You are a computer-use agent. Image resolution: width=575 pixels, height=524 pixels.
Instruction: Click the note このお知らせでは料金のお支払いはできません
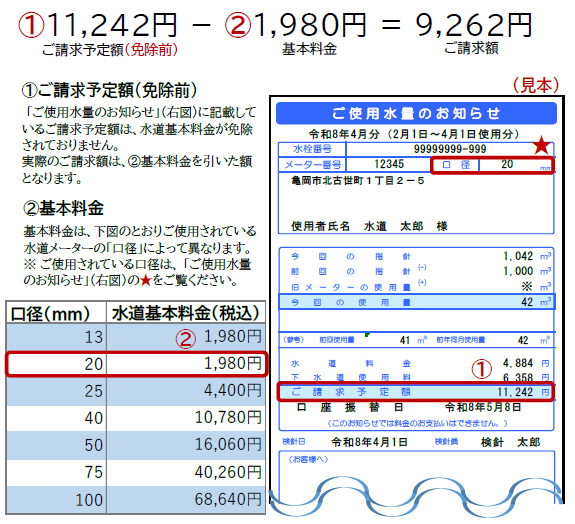(x=417, y=423)
